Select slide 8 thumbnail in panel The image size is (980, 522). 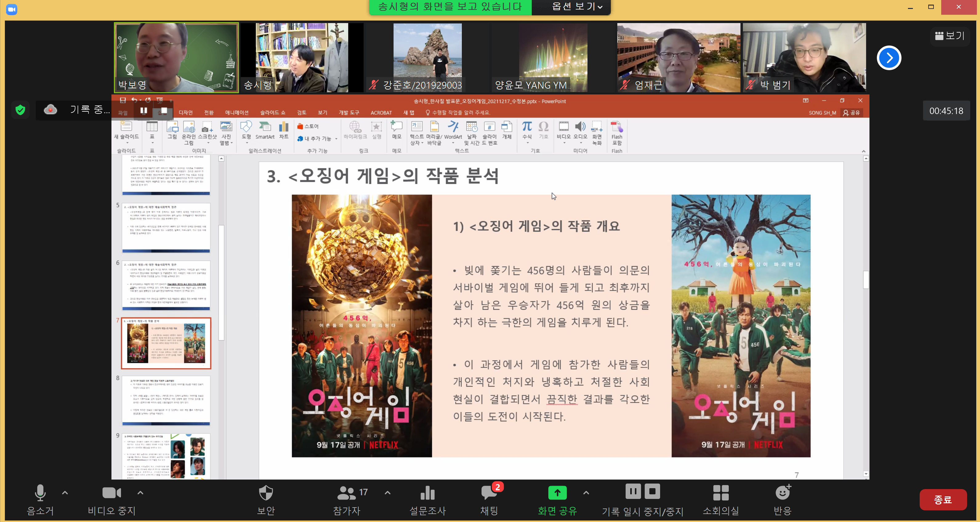click(x=166, y=401)
